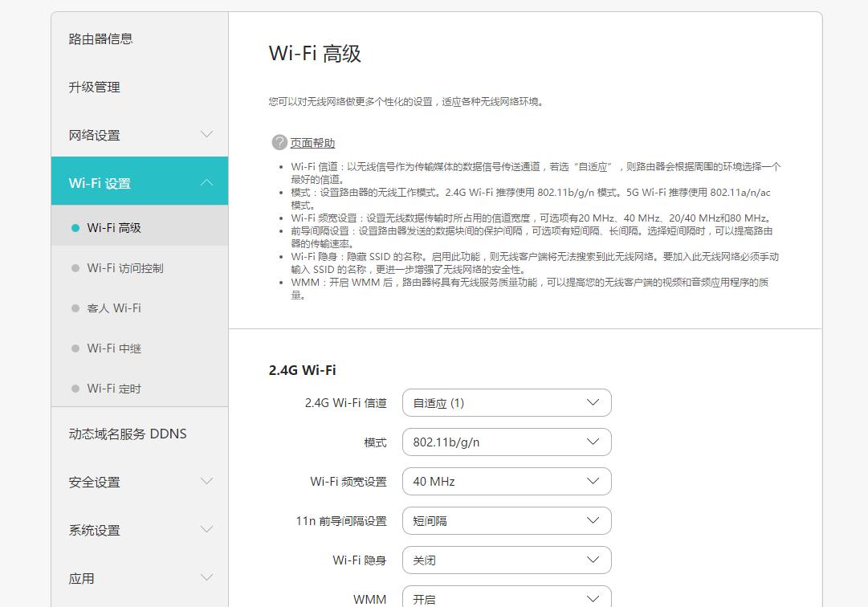Click the dropdown arrow on WMM selector
This screenshot has width=868, height=607.
click(593, 597)
